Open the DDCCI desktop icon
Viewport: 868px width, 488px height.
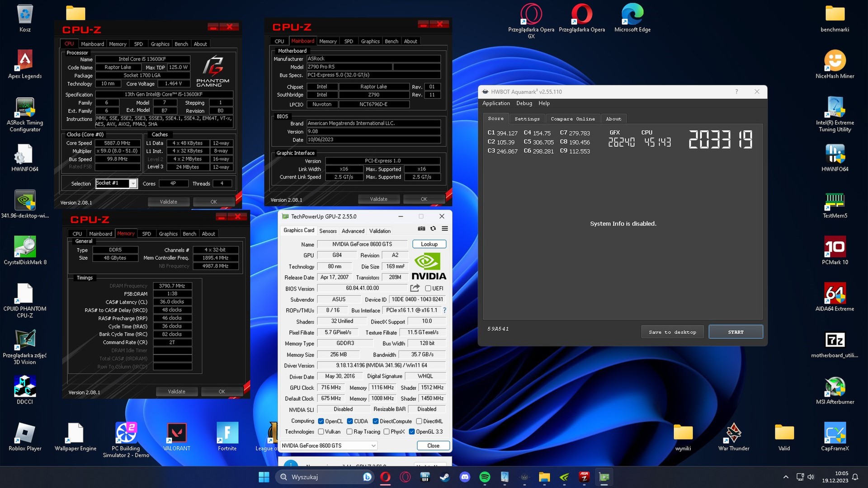pos(25,390)
